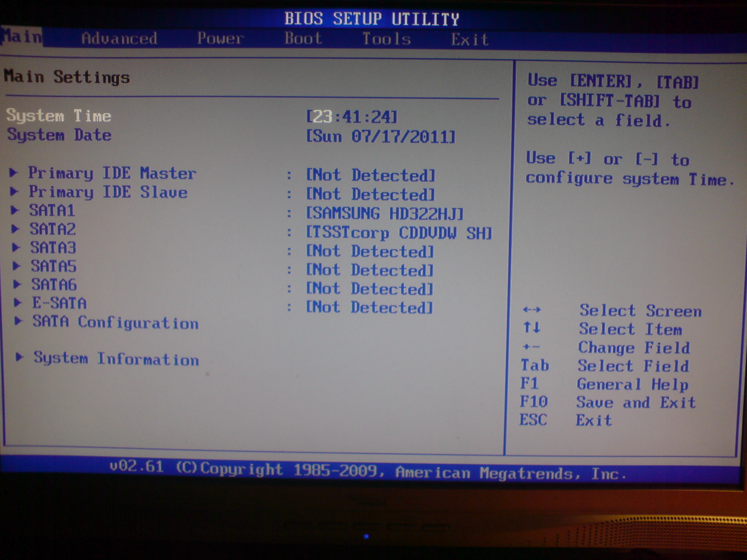Click Not Detected value for Primary IDE Master
Image resolution: width=747 pixels, height=560 pixels.
click(x=370, y=175)
